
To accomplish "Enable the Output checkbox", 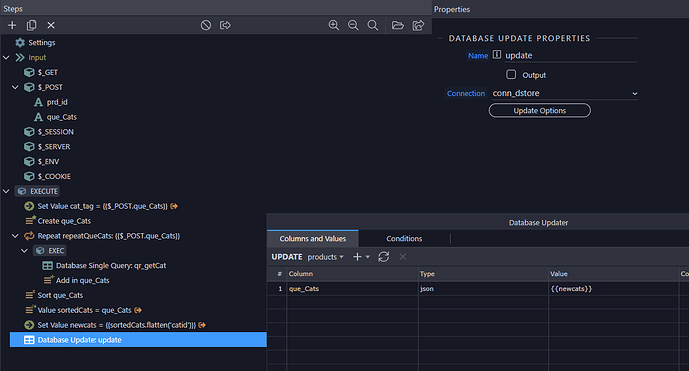I will [511, 74].
